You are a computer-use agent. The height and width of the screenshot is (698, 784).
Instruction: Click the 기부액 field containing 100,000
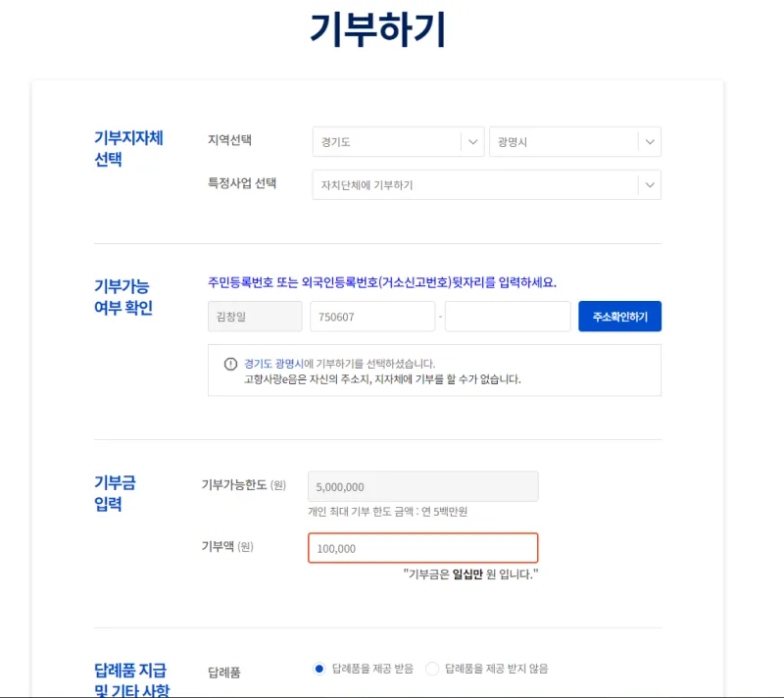click(x=422, y=548)
